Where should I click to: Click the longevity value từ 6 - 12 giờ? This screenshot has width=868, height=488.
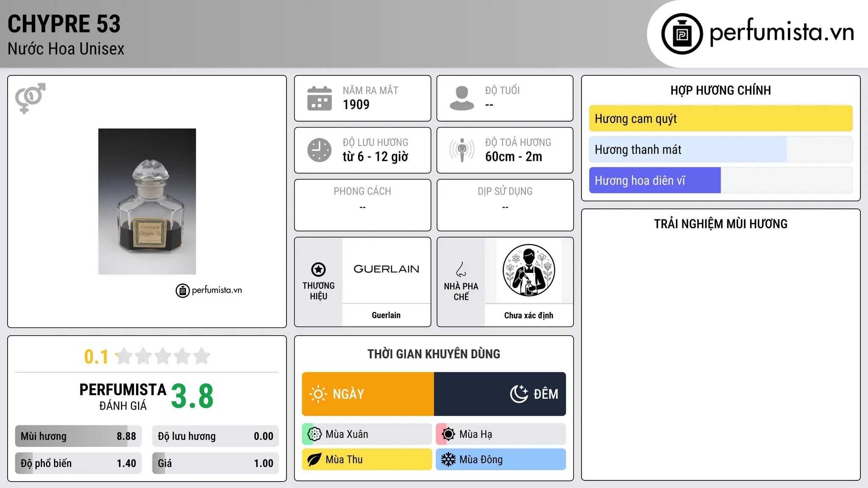point(376,157)
